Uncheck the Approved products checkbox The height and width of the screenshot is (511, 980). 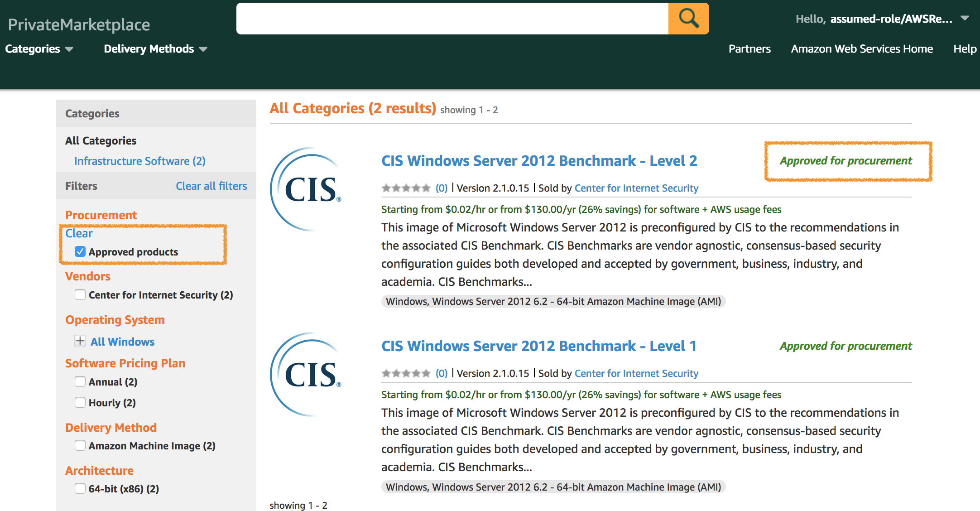pos(80,251)
